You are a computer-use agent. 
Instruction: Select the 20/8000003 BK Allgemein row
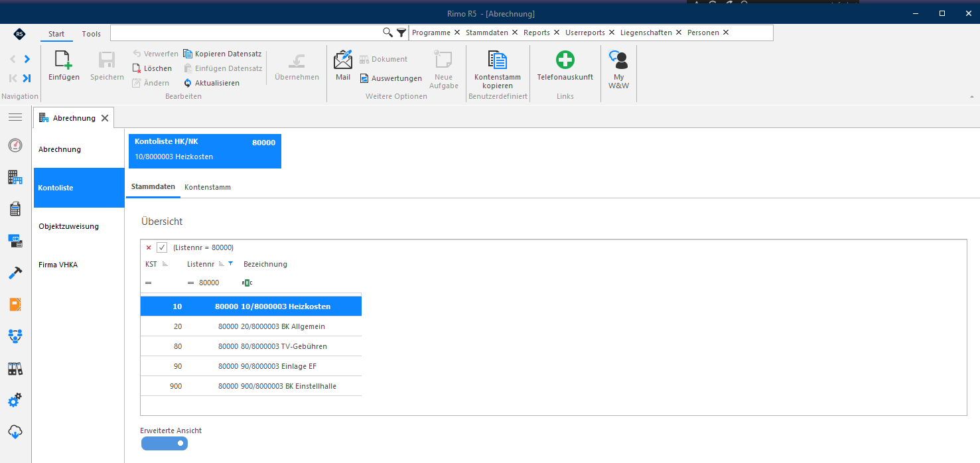(x=251, y=326)
